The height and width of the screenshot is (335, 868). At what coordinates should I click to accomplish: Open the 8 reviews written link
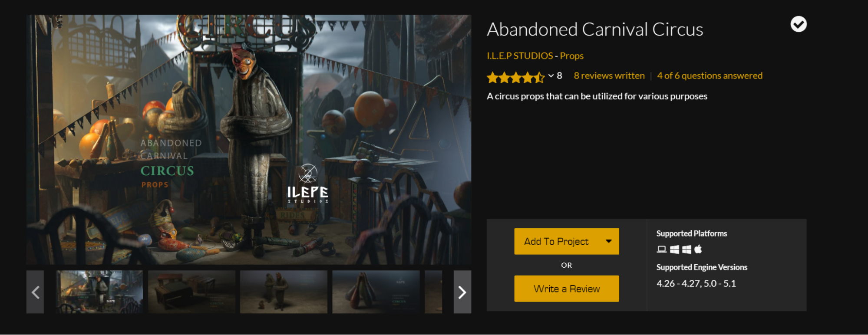pos(609,76)
